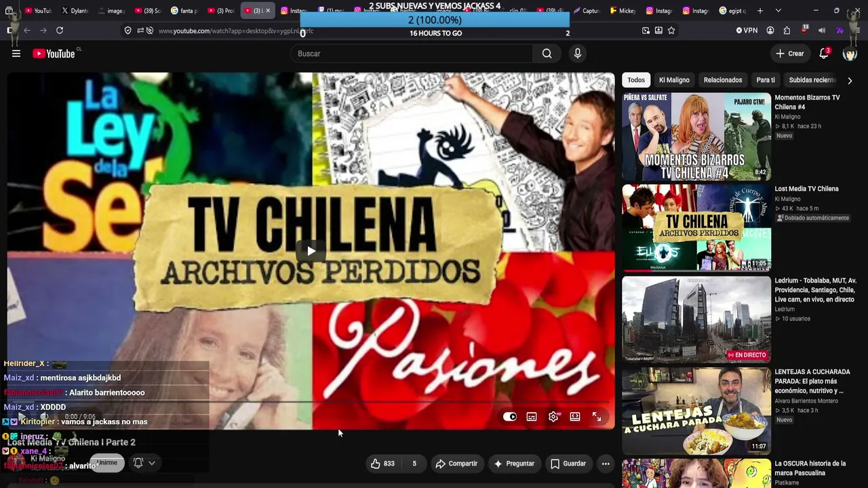Toggle the autoplay switch in the player

coord(510,417)
